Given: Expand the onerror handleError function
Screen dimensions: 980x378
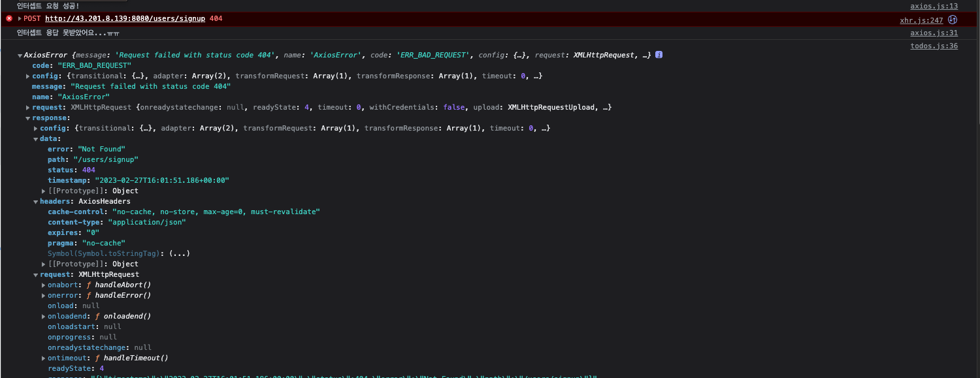Looking at the screenshot, I should pyautogui.click(x=43, y=296).
